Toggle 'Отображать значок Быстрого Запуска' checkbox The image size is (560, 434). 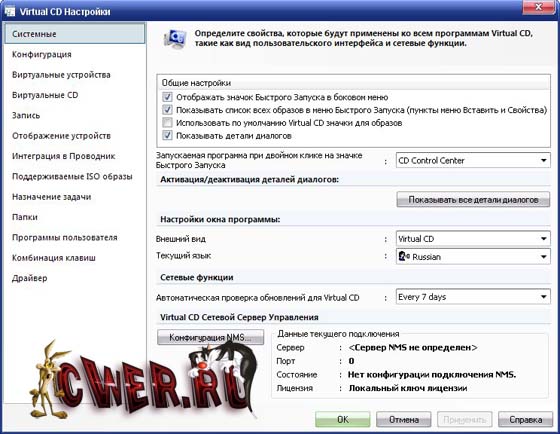coord(167,97)
